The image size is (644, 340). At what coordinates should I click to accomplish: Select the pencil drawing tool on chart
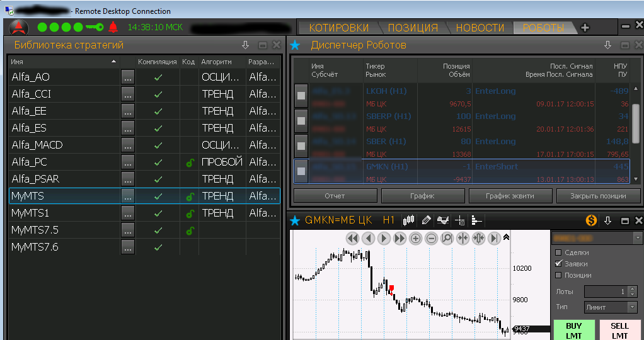coord(427,220)
